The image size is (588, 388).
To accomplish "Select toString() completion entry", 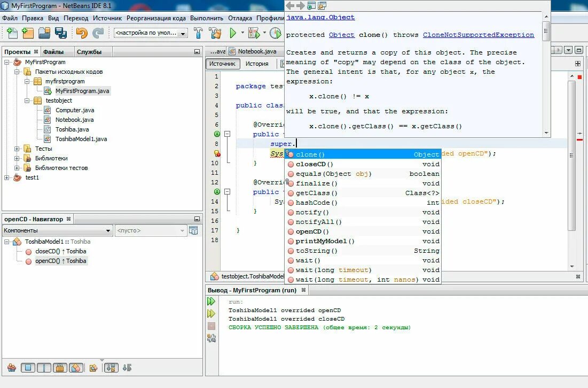I will (x=363, y=251).
